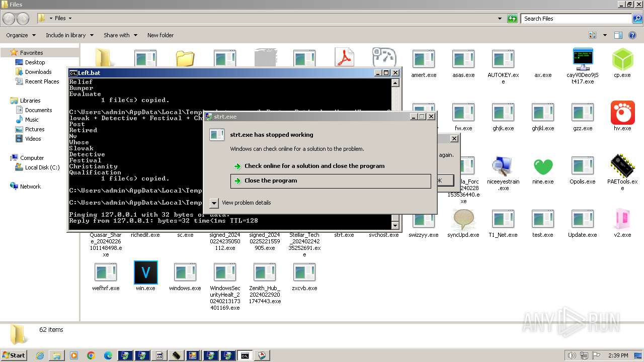Image resolution: width=644 pixels, height=362 pixels.
Task: Select niceeyestrain.exe icon
Action: [x=503, y=166]
